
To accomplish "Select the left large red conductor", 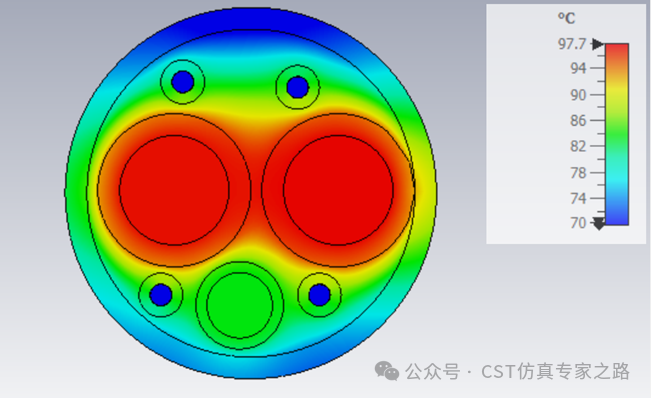I will pyautogui.click(x=174, y=190).
